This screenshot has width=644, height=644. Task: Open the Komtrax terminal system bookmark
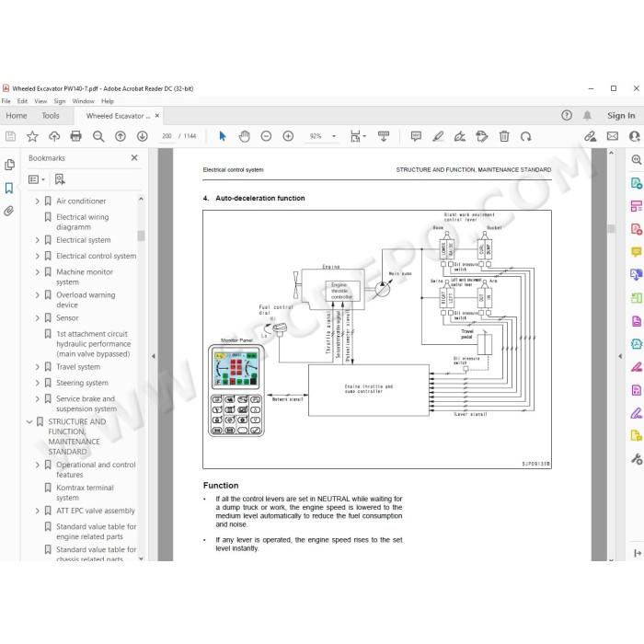(x=85, y=492)
